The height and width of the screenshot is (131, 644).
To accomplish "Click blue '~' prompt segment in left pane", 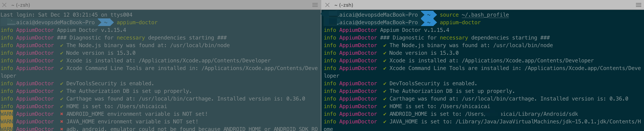I will pos(106,22).
